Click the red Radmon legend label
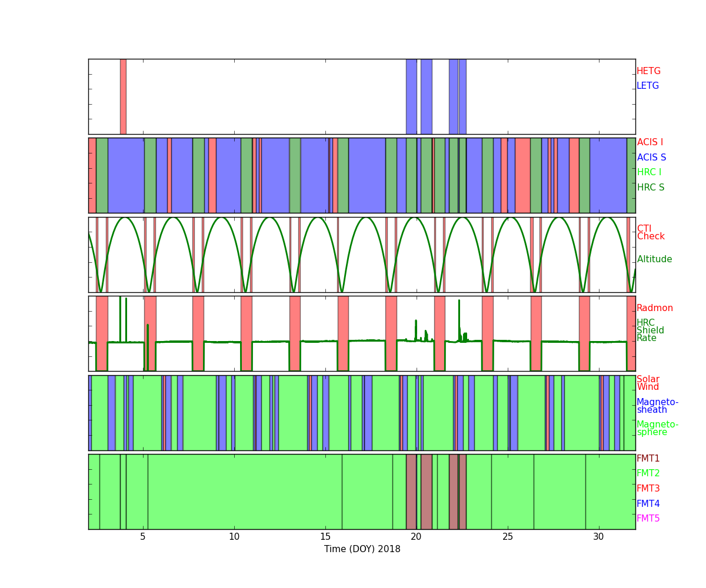Viewport: 706px width, 588px height. tap(654, 308)
